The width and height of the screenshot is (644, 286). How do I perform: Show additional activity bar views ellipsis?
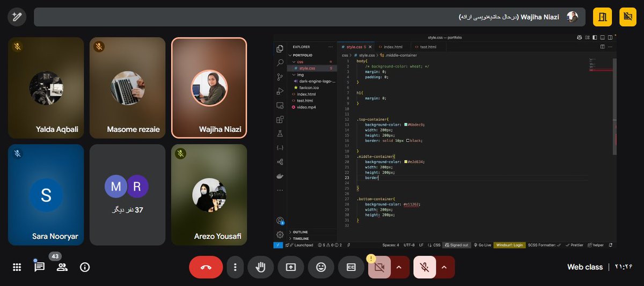tap(280, 190)
